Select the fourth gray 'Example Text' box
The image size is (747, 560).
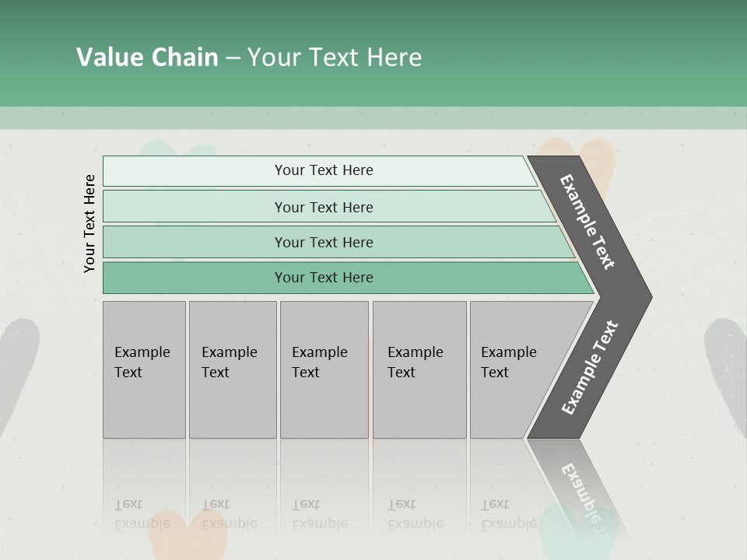419,369
